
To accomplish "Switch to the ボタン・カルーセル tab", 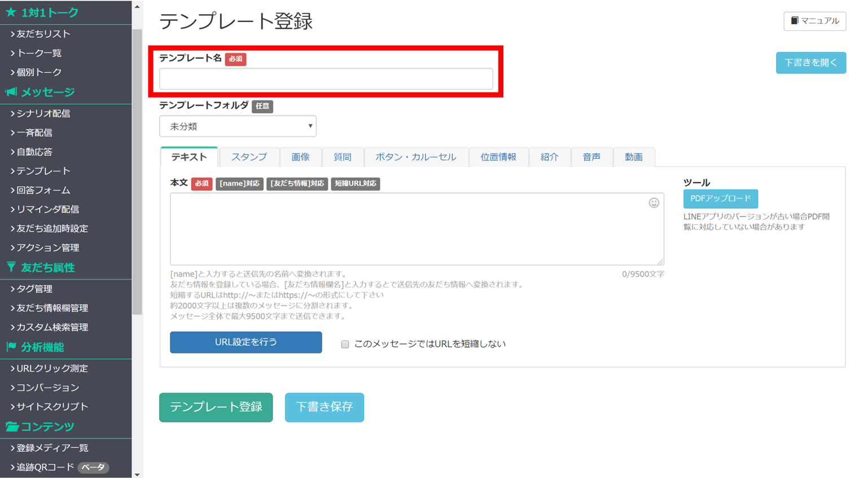I will coord(415,157).
